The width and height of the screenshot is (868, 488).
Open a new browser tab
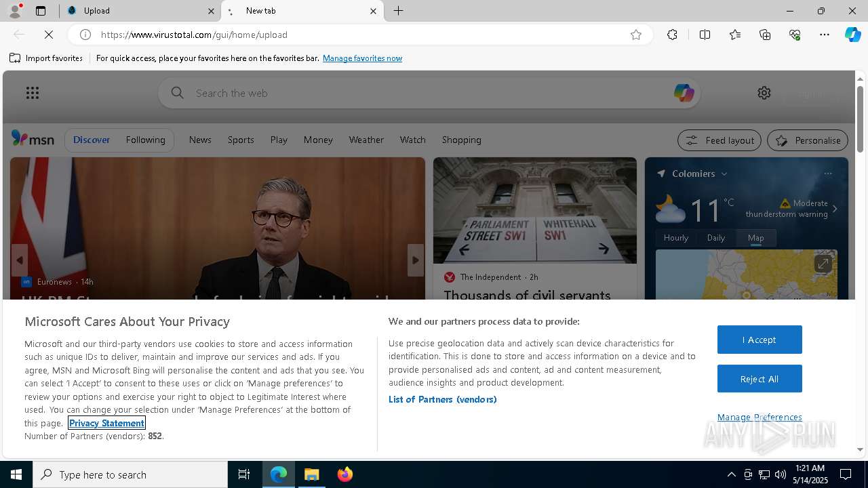click(399, 11)
